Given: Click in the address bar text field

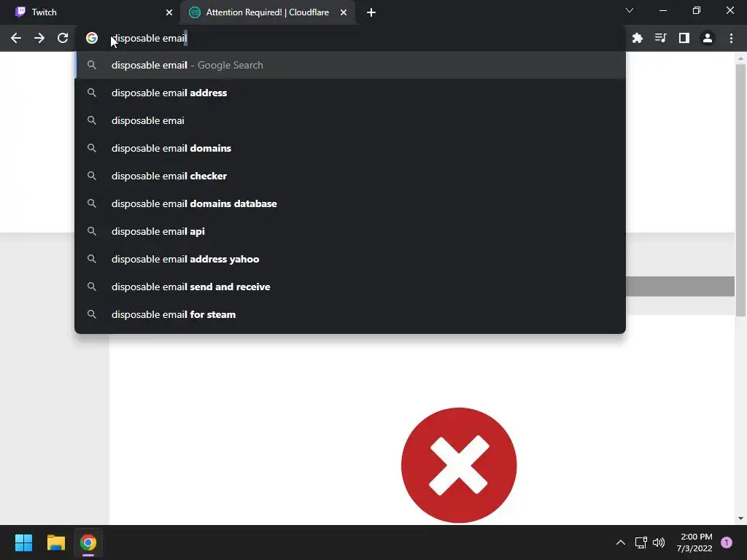Looking at the screenshot, I should coord(352,38).
